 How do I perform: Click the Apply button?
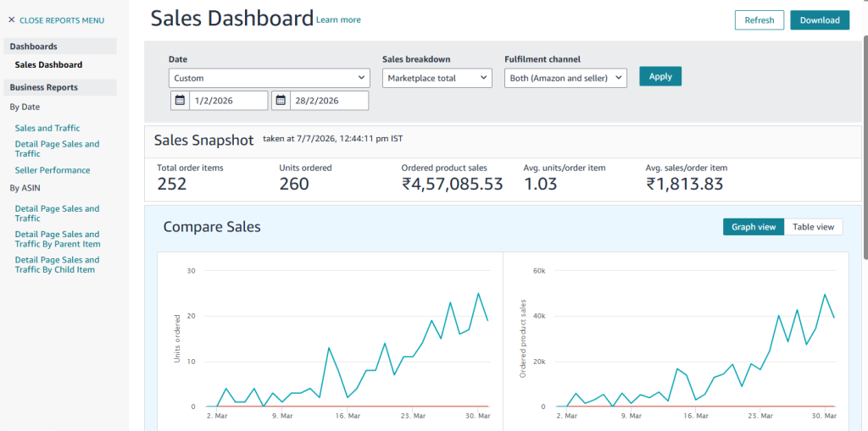pos(660,76)
